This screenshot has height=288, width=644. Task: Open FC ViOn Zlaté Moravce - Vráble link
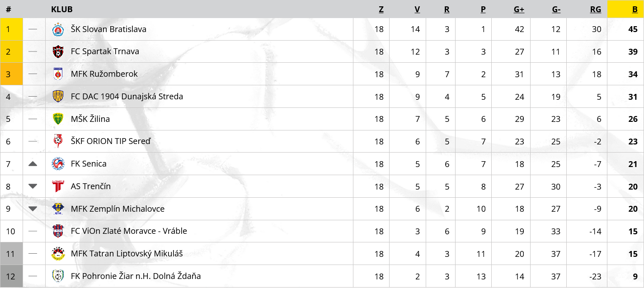pyautogui.click(x=129, y=231)
